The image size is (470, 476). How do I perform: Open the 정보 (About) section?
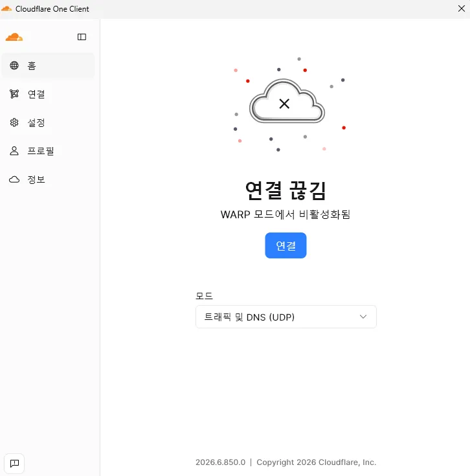click(x=49, y=179)
